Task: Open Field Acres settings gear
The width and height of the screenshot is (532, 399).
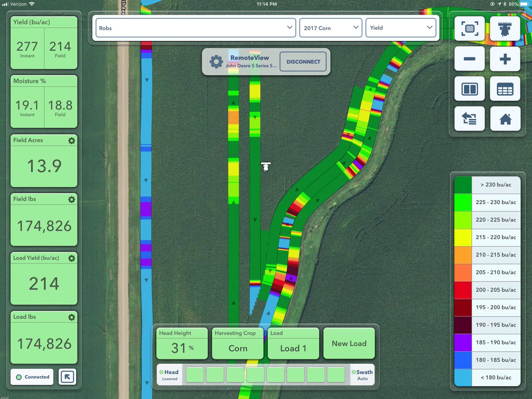Action: click(71, 141)
